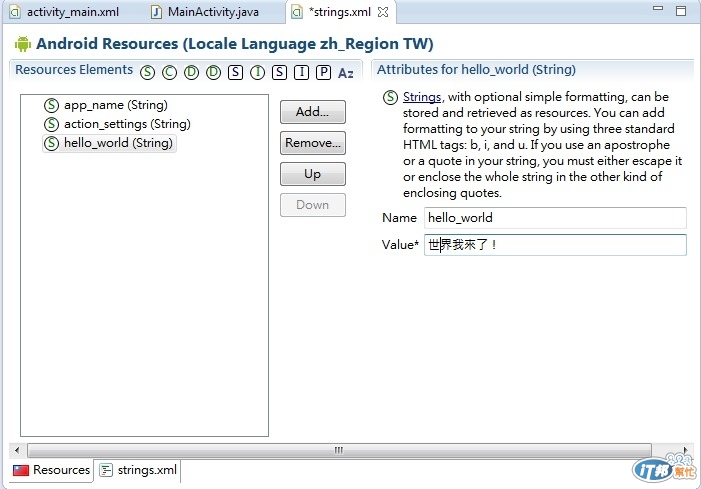Switch to the MainActivity.java tab
701x489 pixels.
point(205,12)
